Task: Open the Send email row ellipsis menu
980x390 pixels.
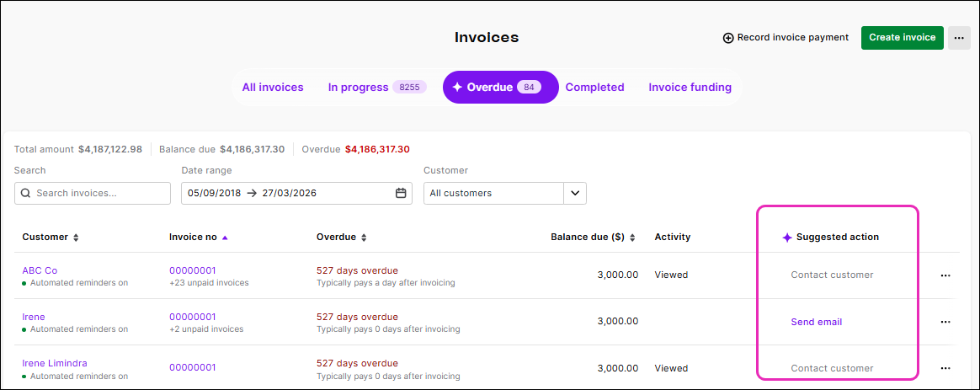Action: 945,322
